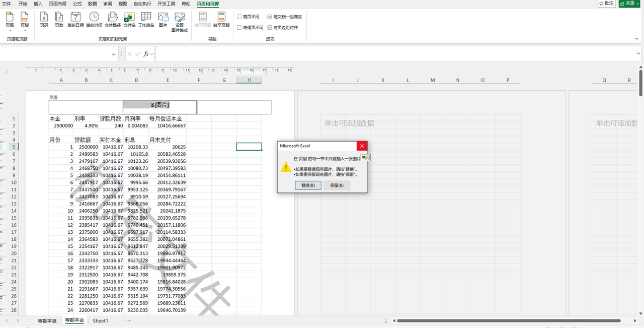
Task: Insert current time (当前时间) into header
Action: tap(94, 19)
